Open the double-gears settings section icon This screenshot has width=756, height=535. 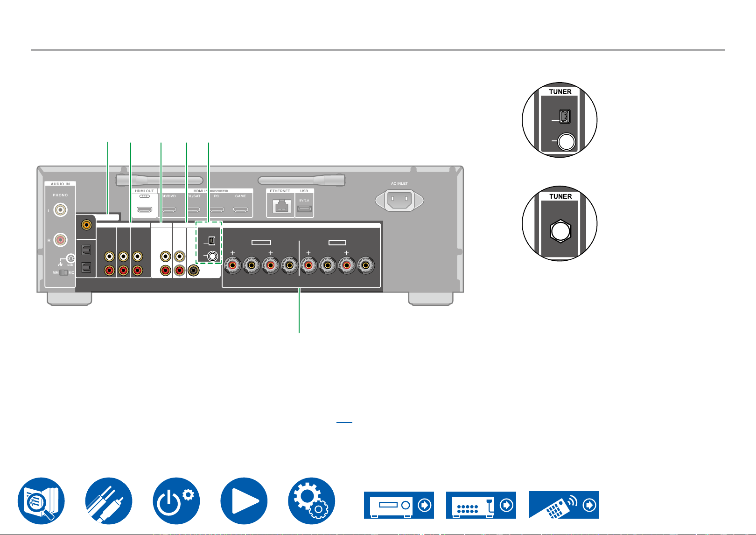(x=312, y=500)
